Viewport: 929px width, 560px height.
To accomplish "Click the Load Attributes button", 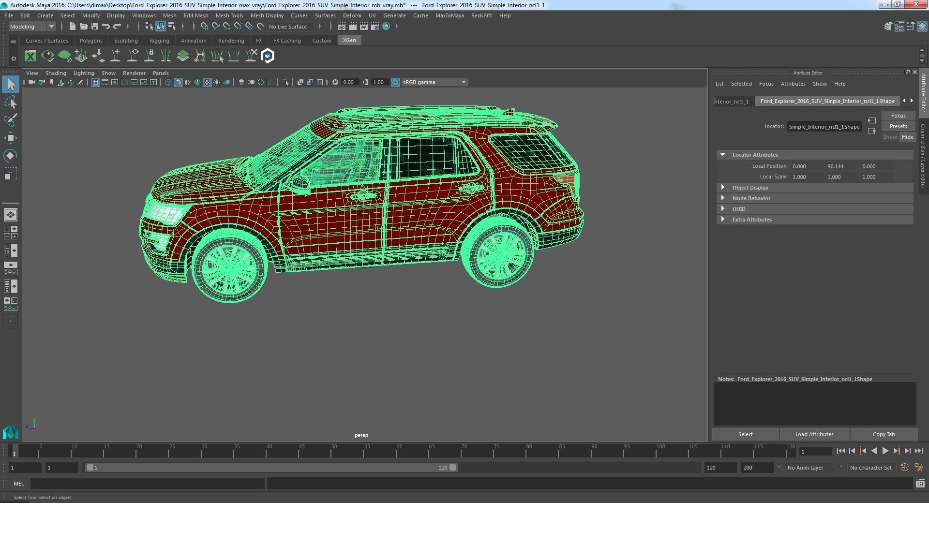I will 814,434.
